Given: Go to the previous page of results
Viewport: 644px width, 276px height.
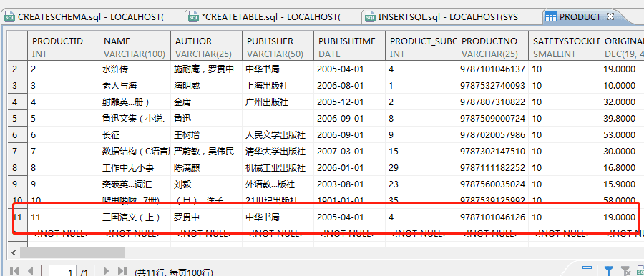Looking at the screenshot, I should coord(30,271).
